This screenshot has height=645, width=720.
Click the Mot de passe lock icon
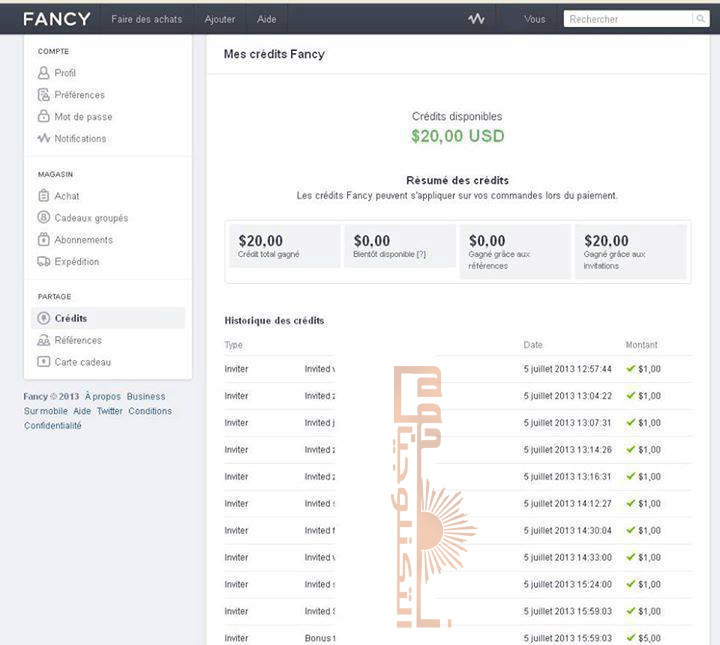pyautogui.click(x=44, y=116)
